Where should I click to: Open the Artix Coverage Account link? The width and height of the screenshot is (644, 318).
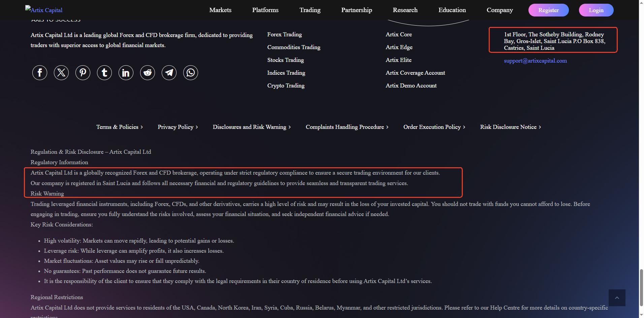pyautogui.click(x=415, y=73)
